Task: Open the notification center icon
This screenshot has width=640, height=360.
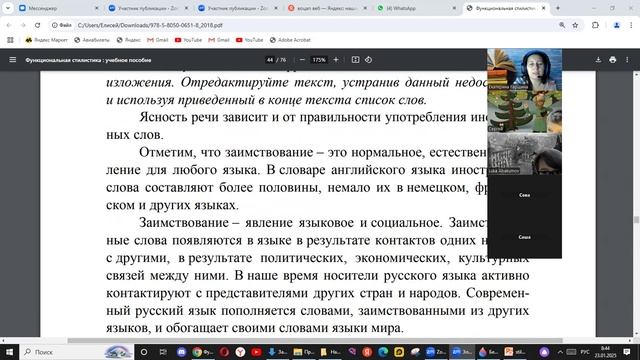Action: [627, 352]
